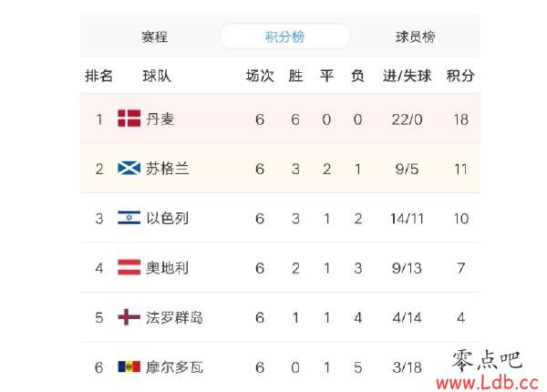Open team 法罗群岛 details
Image resolution: width=547 pixels, height=392 pixels.
tap(174, 317)
